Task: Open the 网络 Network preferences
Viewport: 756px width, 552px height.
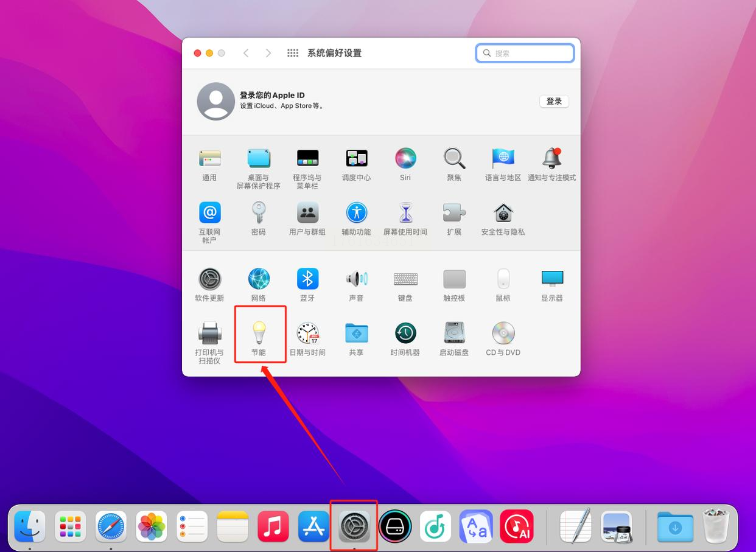Action: [x=259, y=279]
